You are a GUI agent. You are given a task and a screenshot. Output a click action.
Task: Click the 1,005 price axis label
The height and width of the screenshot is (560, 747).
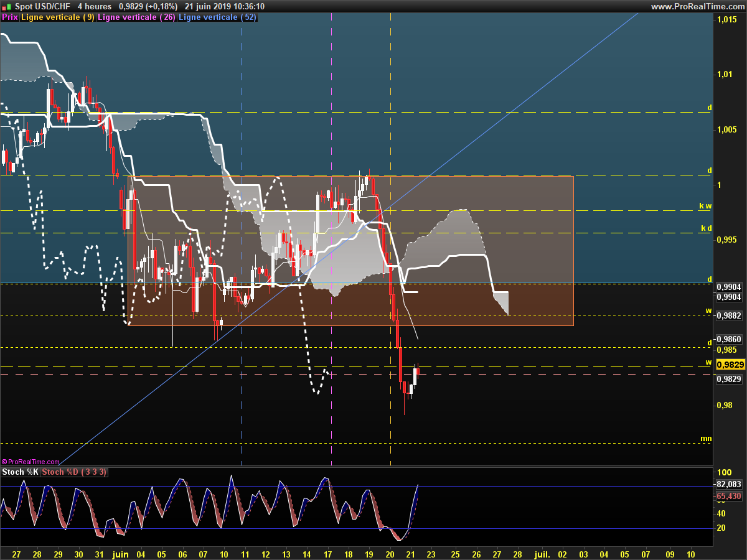click(726, 130)
